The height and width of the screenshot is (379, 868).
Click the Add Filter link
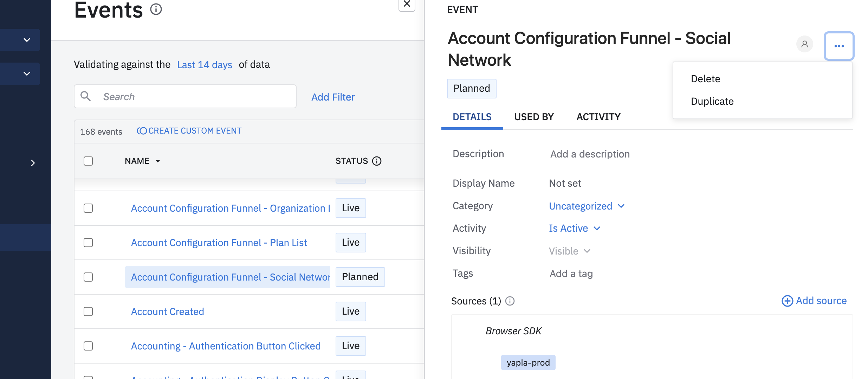click(x=333, y=97)
